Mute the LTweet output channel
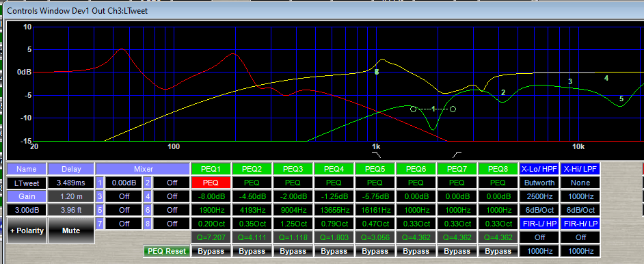Viewport: 644px width, 264px height. (71, 230)
